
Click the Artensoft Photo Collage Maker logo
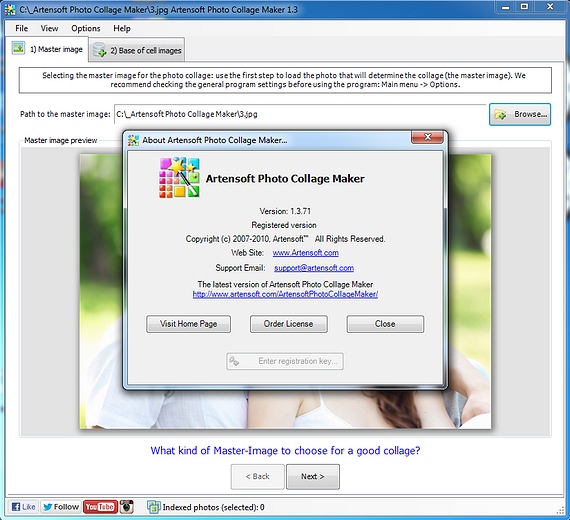(x=179, y=177)
